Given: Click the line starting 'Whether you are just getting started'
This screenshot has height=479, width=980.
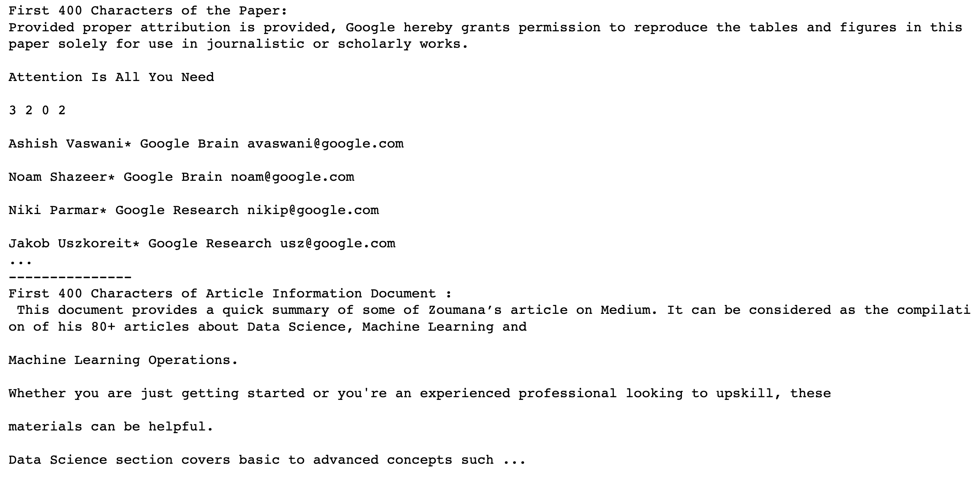Looking at the screenshot, I should (419, 393).
